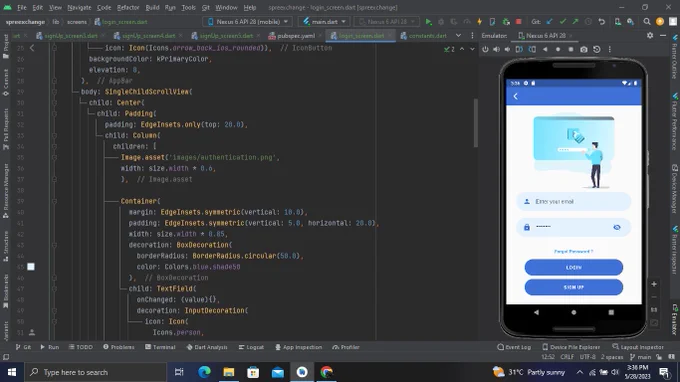Click the LOGIN button in phone app
Screen dimensions: 680x382
pos(573,268)
